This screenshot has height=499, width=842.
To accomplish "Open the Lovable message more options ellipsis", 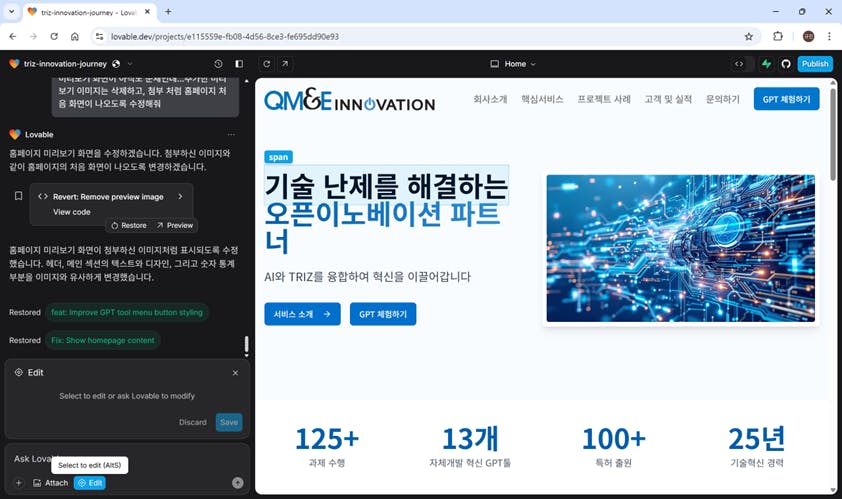I will pyautogui.click(x=231, y=134).
